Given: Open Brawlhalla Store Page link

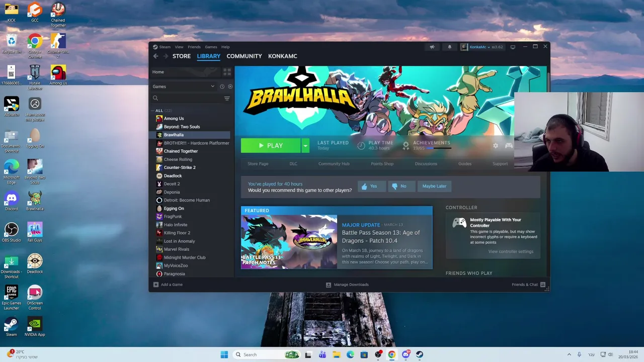Looking at the screenshot, I should (258, 164).
